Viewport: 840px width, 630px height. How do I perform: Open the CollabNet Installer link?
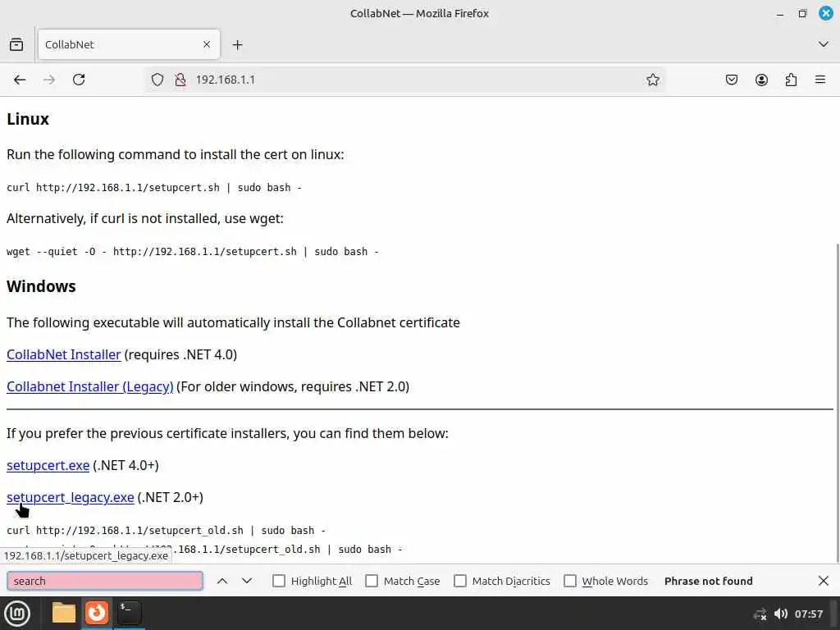64,354
